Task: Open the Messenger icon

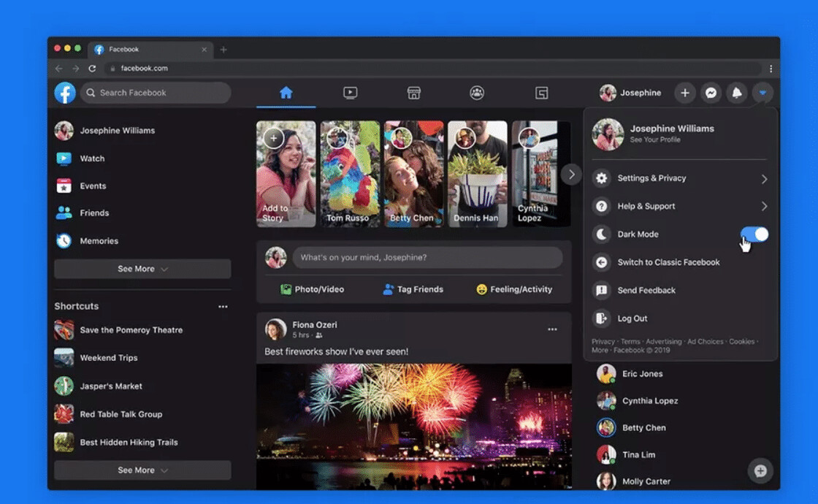Action: coord(711,93)
